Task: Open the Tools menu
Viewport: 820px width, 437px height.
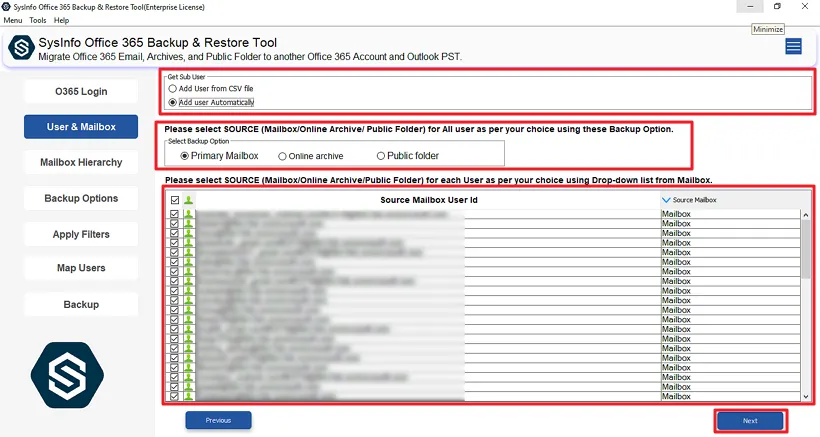Action: point(38,20)
